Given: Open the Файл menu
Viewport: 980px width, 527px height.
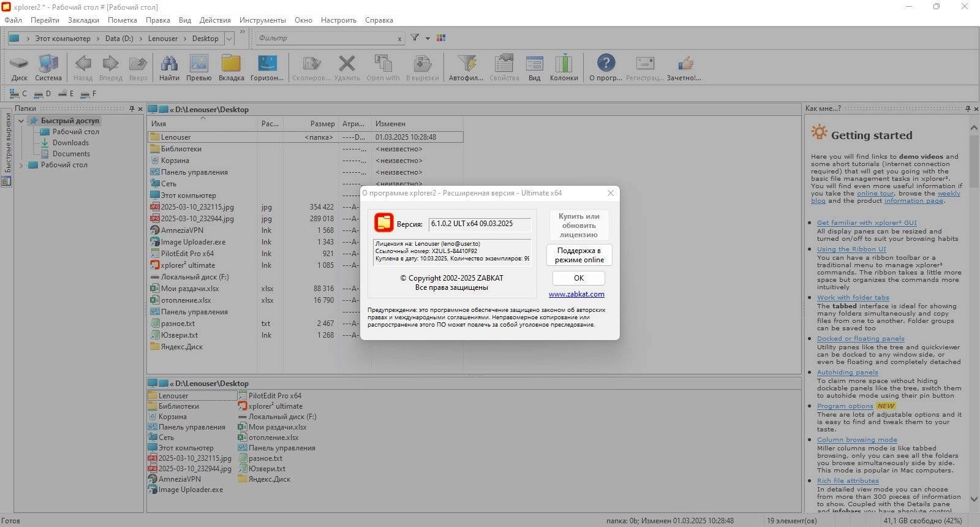Looking at the screenshot, I should pos(13,20).
